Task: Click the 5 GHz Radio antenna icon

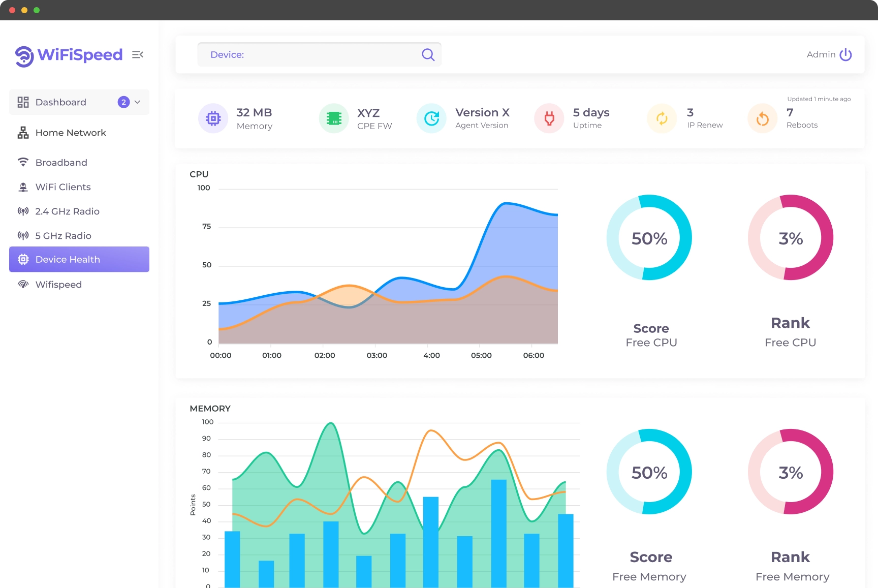Action: (x=23, y=235)
